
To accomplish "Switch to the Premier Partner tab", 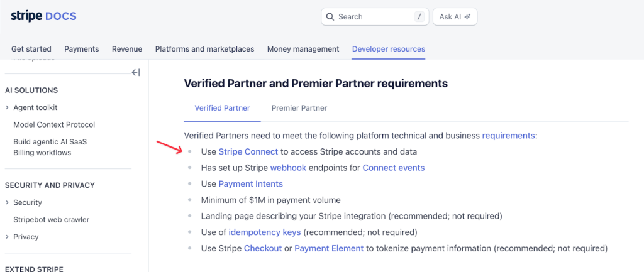I will pyautogui.click(x=299, y=108).
